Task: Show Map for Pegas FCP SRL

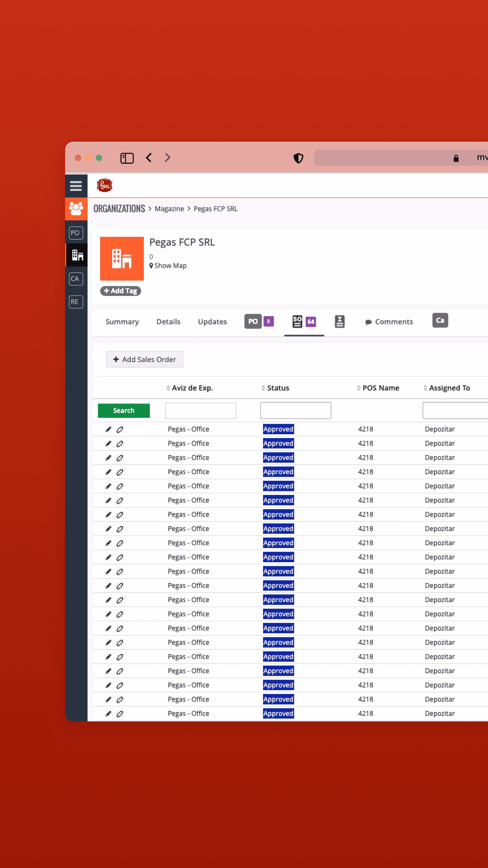Action: 168,266
